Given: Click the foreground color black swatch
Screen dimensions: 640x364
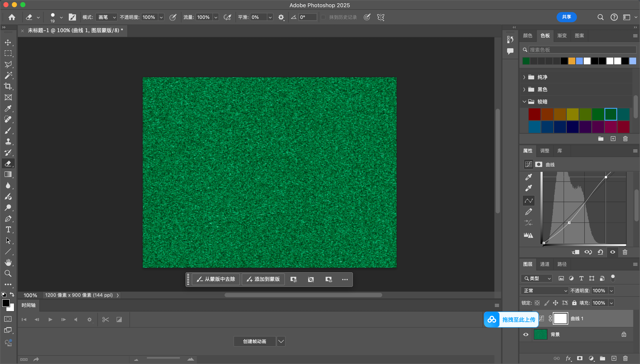Looking at the screenshot, I should 6,303.
